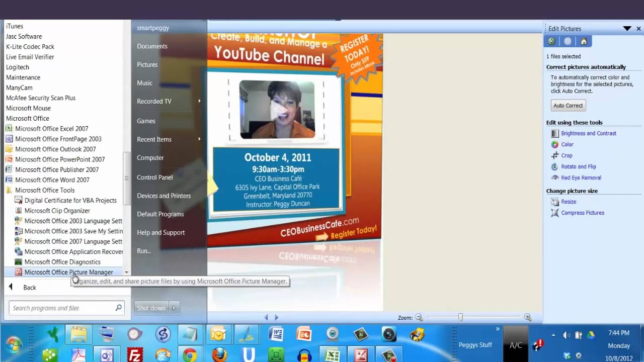Open Microsoft Office Excel 2007 from Start menu
Viewport: 644px width, 362px height.
point(47,129)
